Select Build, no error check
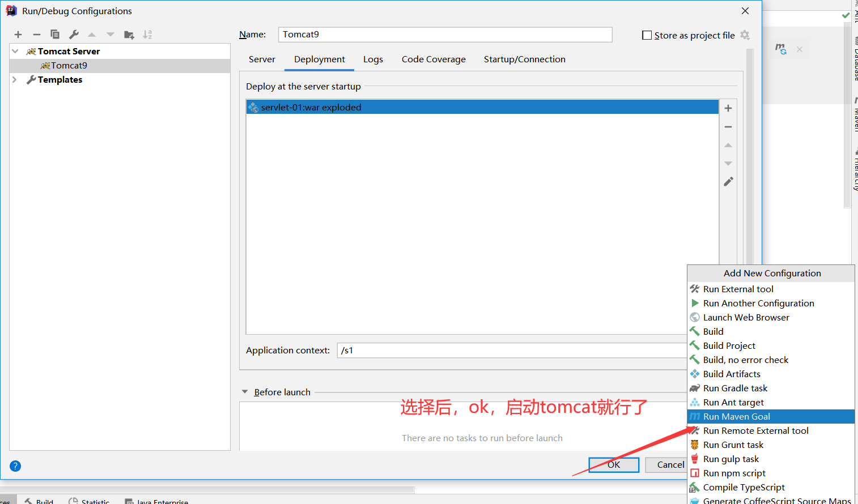This screenshot has width=858, height=504. pos(771,360)
